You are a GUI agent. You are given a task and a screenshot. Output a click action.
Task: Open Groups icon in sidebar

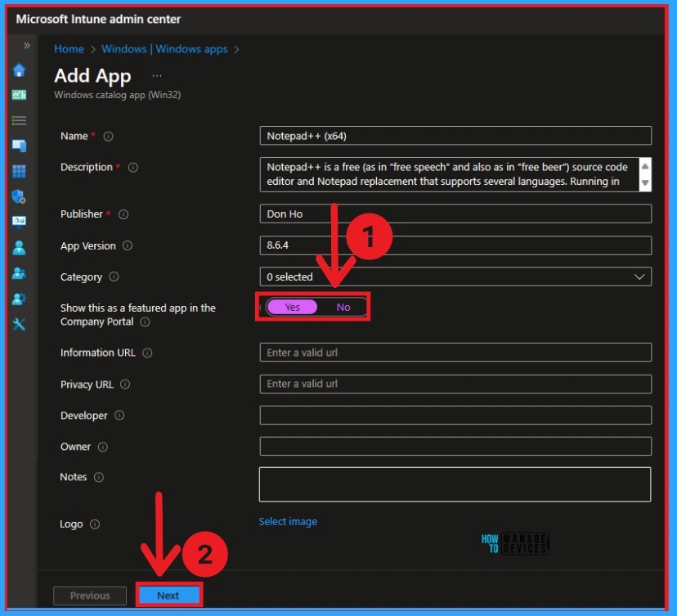[x=19, y=273]
